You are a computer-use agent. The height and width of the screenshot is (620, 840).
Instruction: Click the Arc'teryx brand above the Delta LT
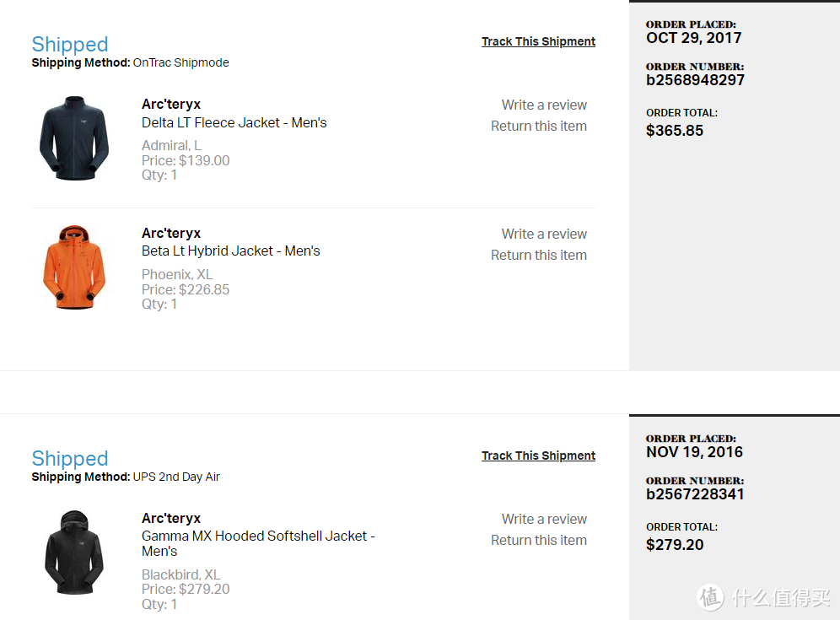(171, 104)
